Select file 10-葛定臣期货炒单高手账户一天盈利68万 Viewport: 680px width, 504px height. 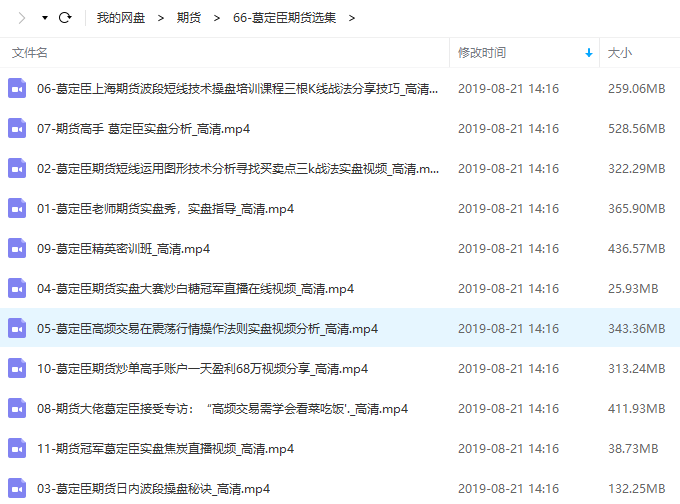tap(203, 369)
